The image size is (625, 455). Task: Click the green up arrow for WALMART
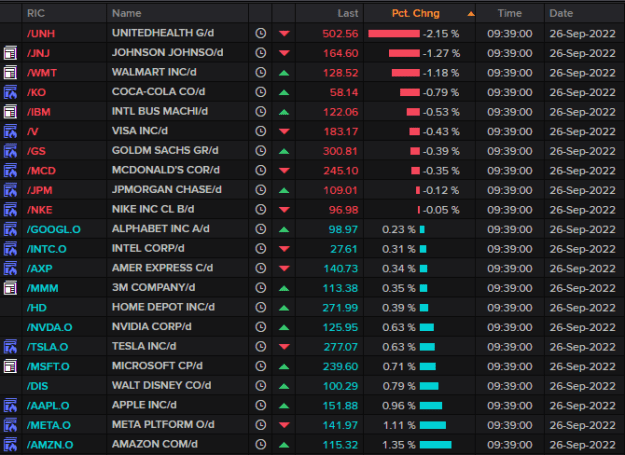284,73
